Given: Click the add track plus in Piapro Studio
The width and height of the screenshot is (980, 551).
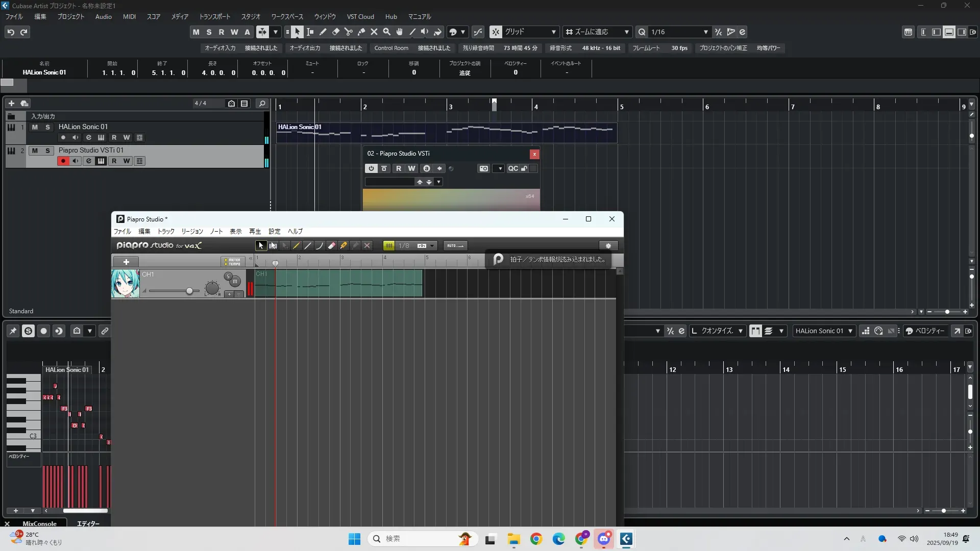Looking at the screenshot, I should pyautogui.click(x=126, y=262).
